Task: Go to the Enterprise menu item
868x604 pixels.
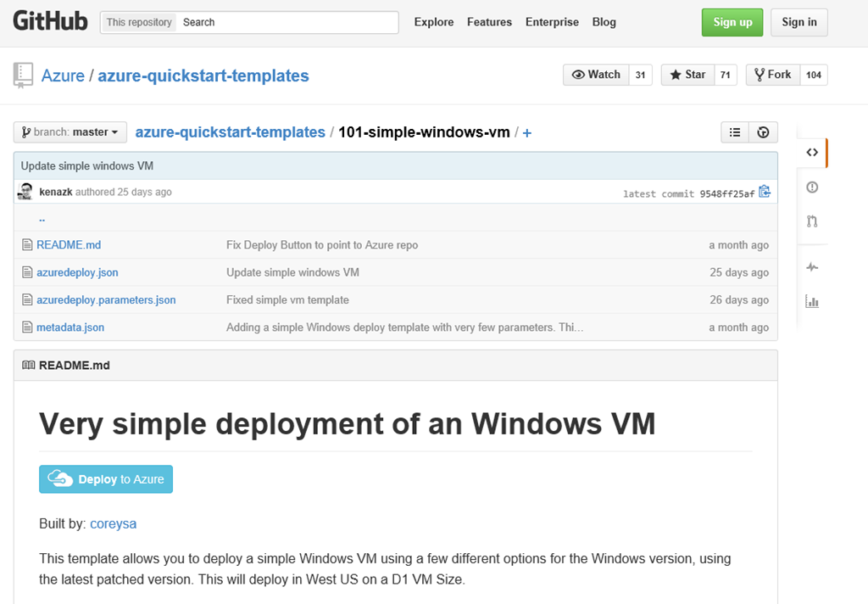Action: click(552, 22)
